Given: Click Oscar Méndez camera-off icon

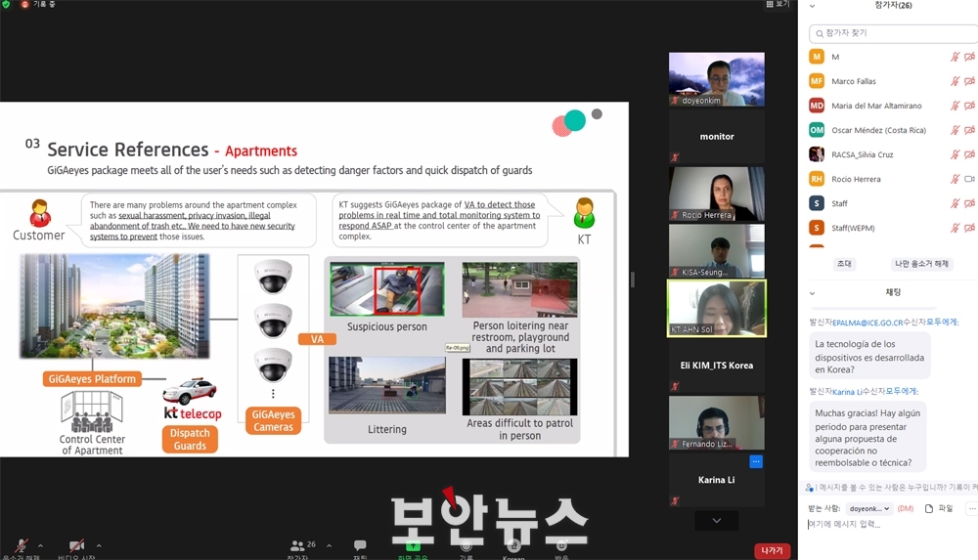Looking at the screenshot, I should click(969, 130).
